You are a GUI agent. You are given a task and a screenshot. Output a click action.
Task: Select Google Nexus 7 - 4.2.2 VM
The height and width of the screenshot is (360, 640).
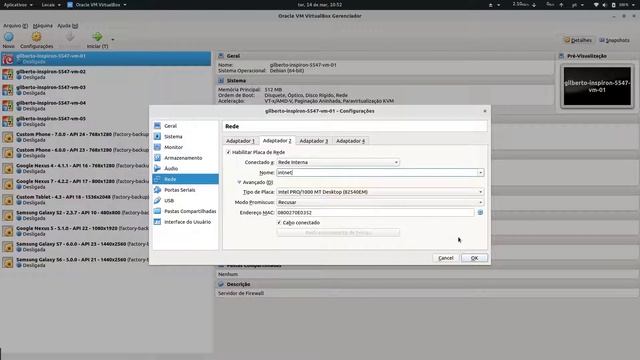pyautogui.click(x=75, y=184)
